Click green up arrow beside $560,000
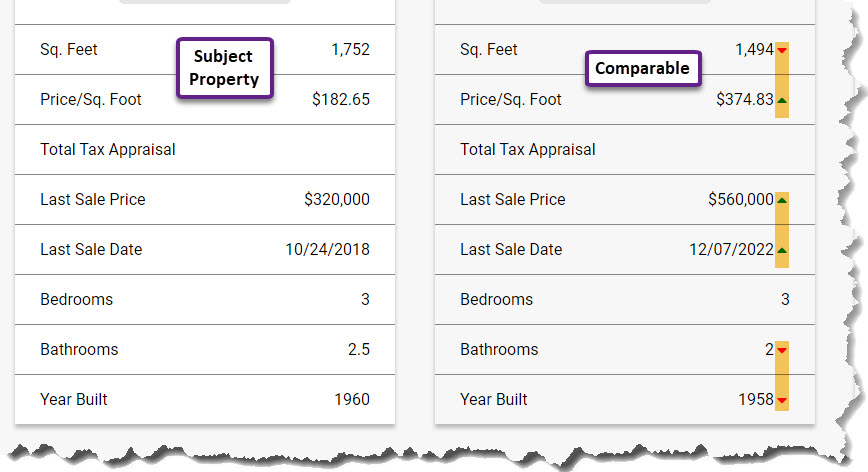 click(782, 200)
